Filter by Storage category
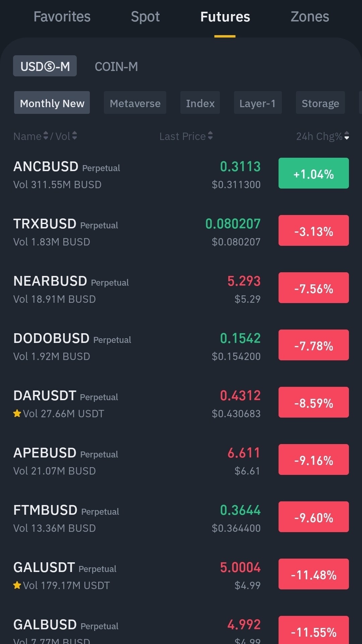The height and width of the screenshot is (644, 362). [x=320, y=103]
